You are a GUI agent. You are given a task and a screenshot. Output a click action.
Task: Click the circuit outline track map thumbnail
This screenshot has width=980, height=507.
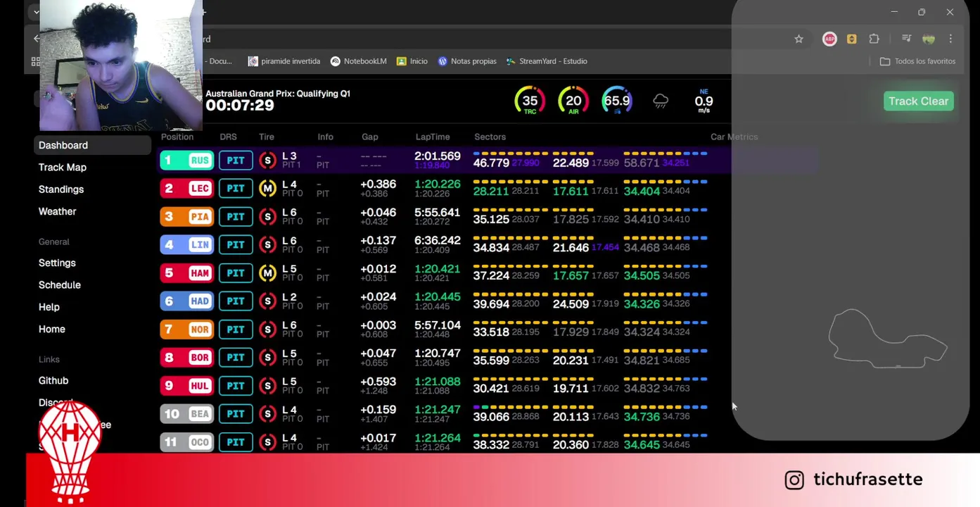[888, 339]
